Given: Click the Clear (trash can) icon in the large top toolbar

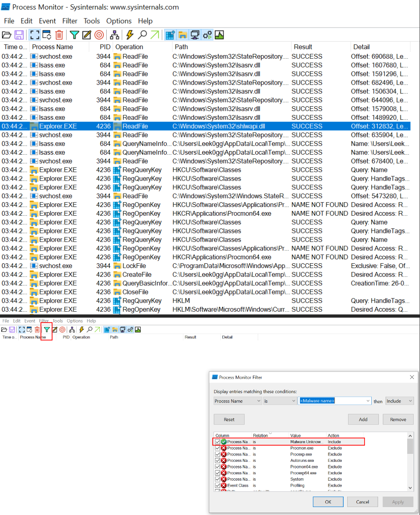Looking at the screenshot, I should tap(59, 35).
